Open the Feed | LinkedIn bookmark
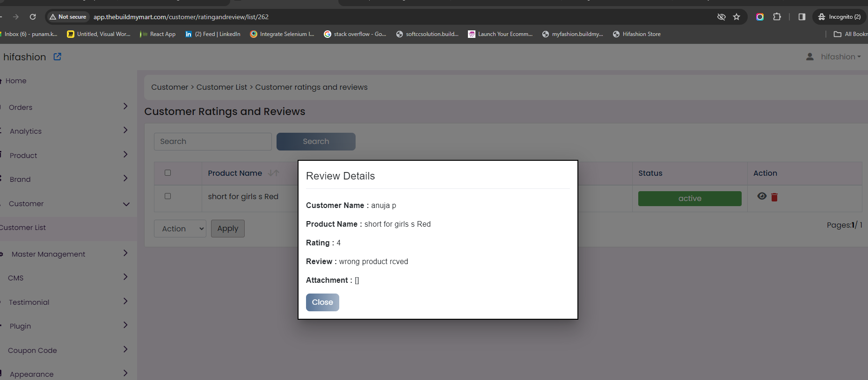The width and height of the screenshot is (868, 380). click(x=213, y=34)
